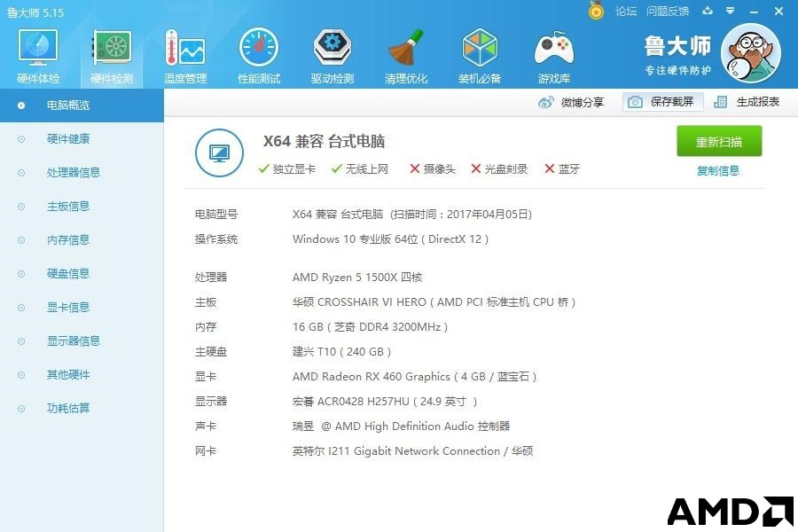Image resolution: width=798 pixels, height=532 pixels.
Task: Click 复制信息 copy info link
Action: (x=718, y=171)
